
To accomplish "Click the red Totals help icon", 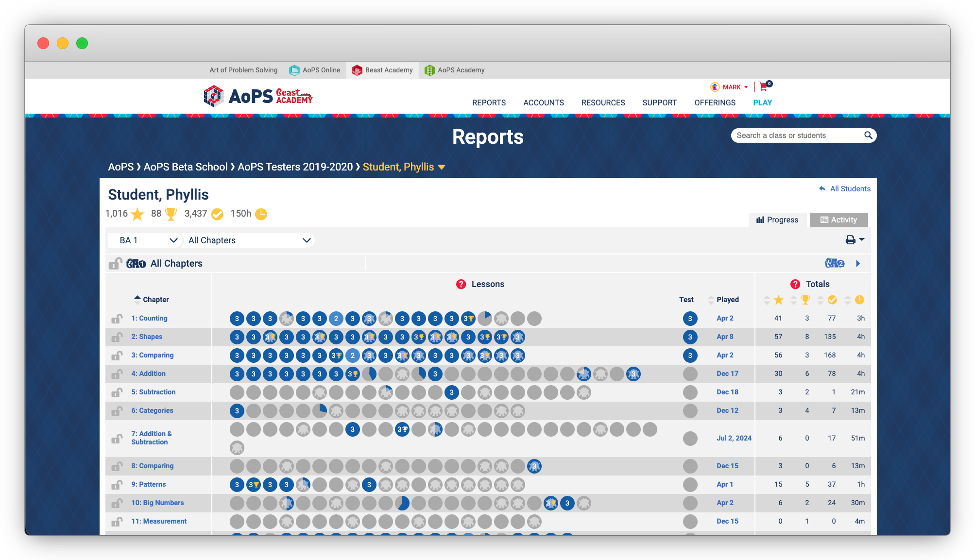I will [795, 284].
